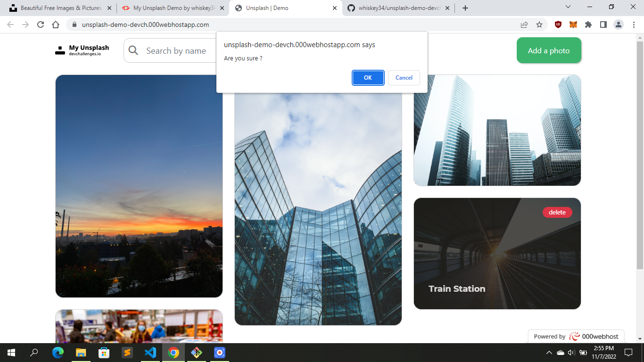Click the share icon in address bar
The image size is (644, 362).
click(x=524, y=25)
